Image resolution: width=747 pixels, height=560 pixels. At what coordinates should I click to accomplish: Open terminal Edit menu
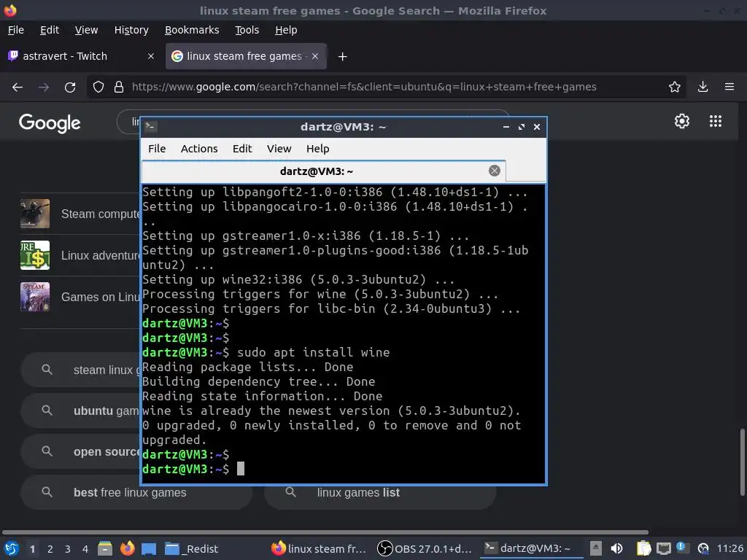click(x=242, y=149)
